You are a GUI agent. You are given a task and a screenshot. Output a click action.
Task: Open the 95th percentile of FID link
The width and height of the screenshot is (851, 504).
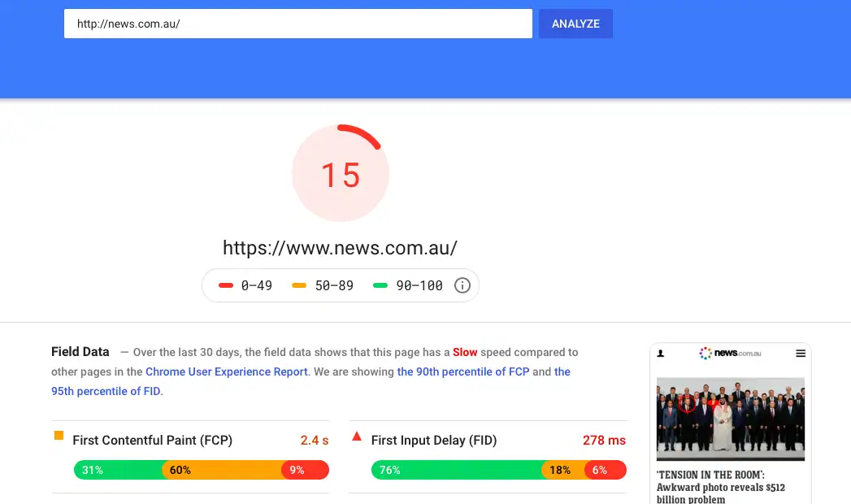(105, 391)
